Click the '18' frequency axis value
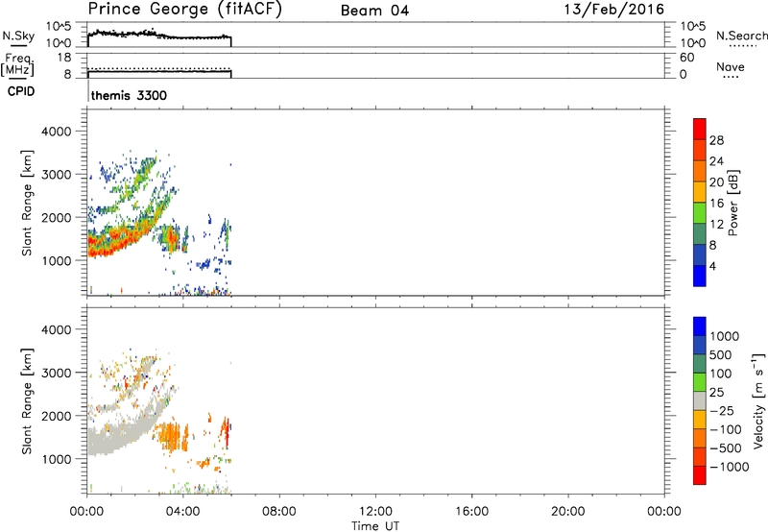 [64, 58]
